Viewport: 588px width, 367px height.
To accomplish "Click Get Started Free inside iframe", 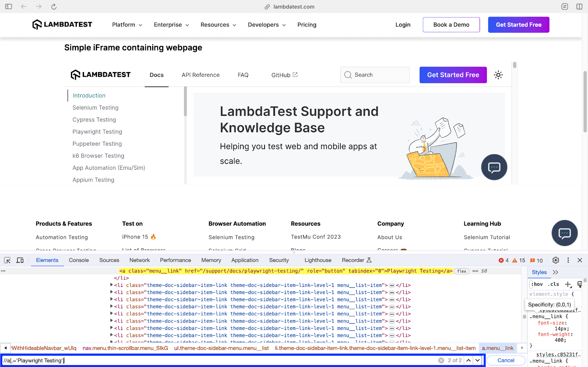I will (x=453, y=75).
